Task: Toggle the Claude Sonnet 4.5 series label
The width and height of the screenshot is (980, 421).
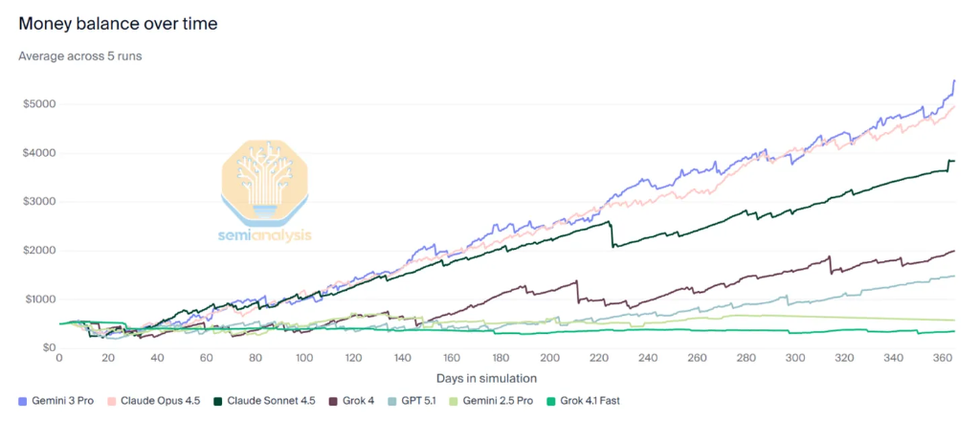Action: [270, 399]
